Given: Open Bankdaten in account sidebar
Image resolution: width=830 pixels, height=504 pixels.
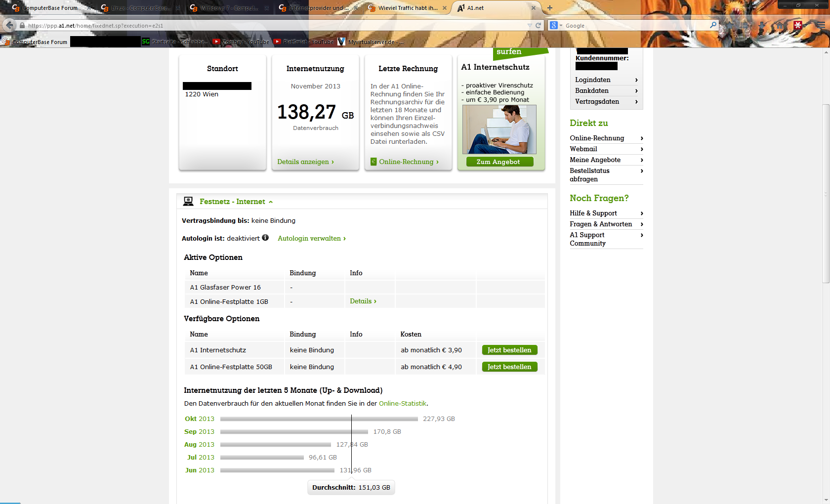Looking at the screenshot, I should click(x=606, y=90).
